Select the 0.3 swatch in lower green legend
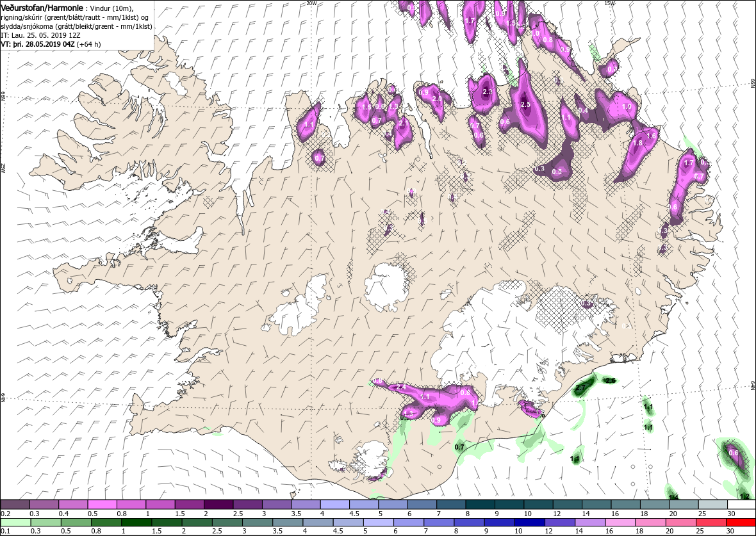This screenshot has height=536, width=756. [x=46, y=523]
